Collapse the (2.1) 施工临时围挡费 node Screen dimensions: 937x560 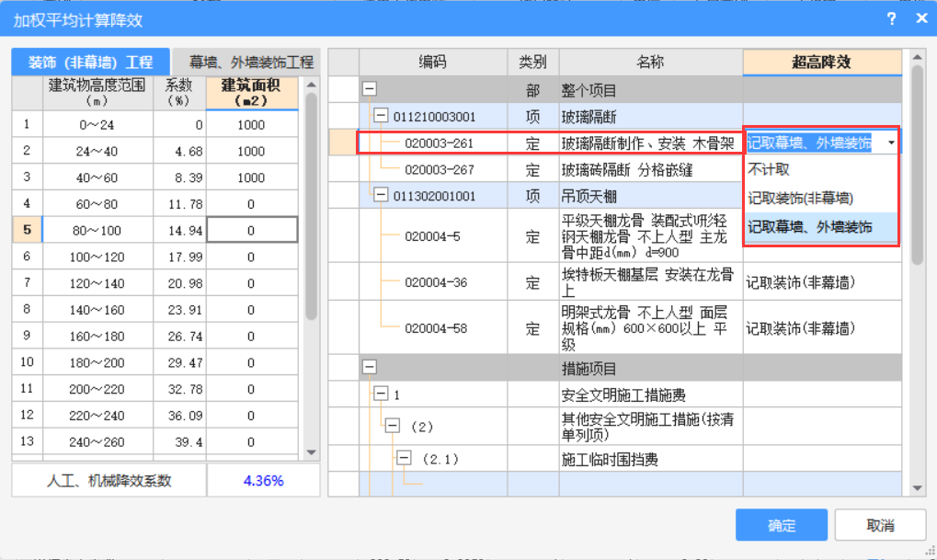click(x=404, y=459)
